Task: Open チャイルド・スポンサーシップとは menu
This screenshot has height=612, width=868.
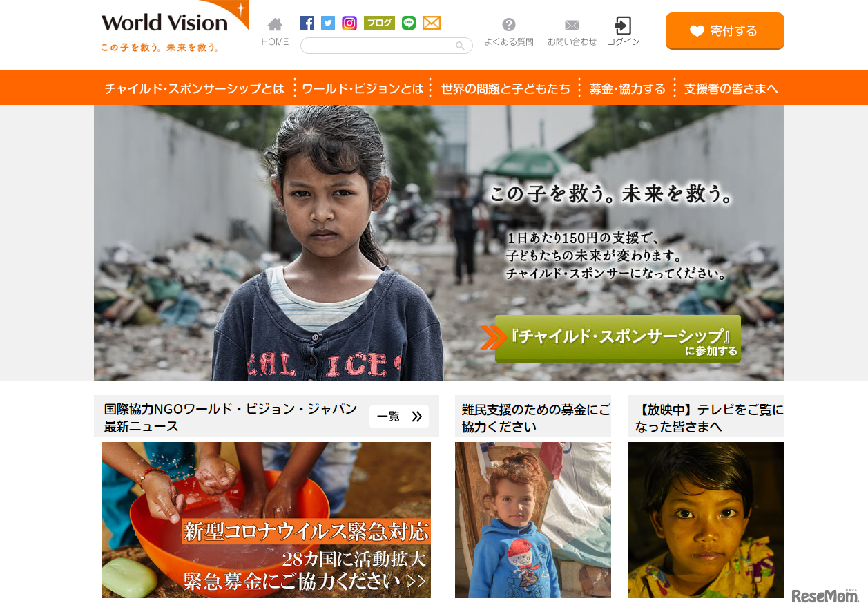Action: [x=194, y=88]
